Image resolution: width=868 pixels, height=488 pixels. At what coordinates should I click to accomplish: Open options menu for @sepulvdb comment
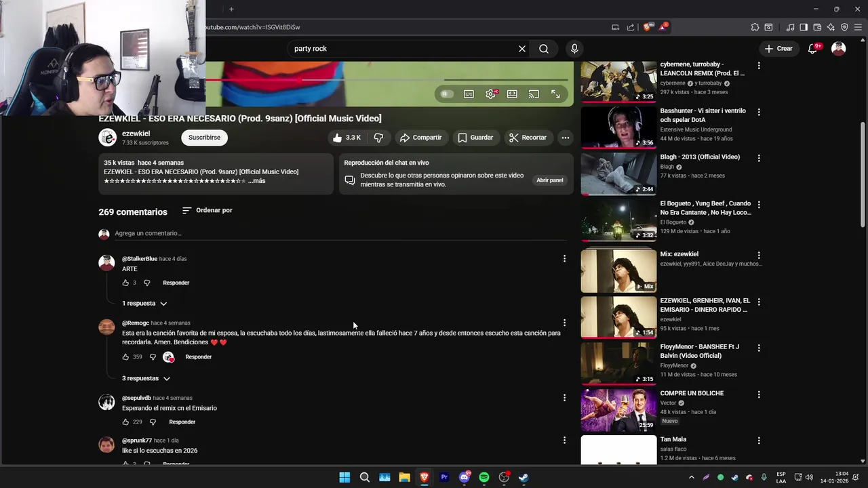click(564, 398)
